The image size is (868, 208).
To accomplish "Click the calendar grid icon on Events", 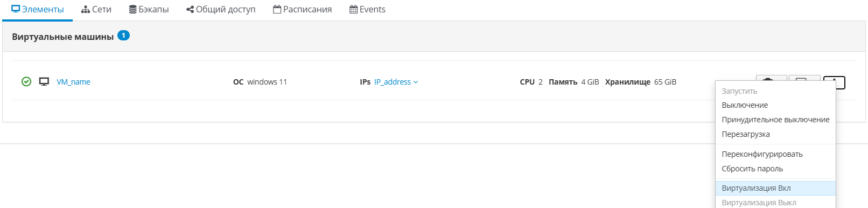I will point(354,9).
